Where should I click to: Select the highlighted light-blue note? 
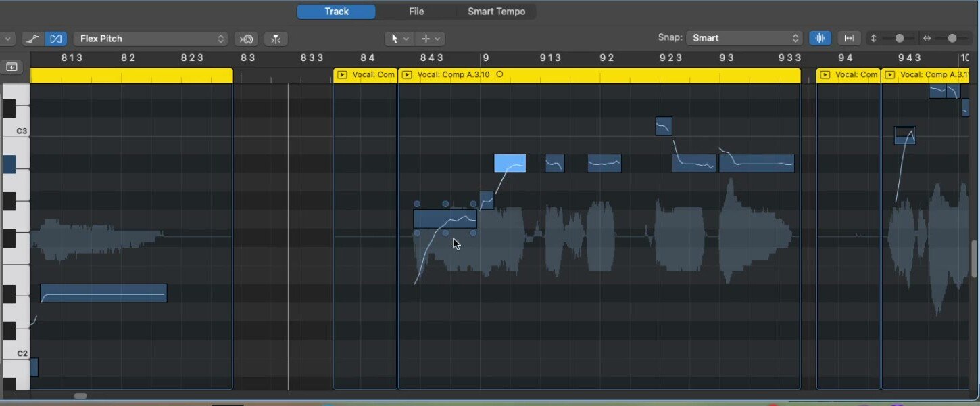pos(510,163)
